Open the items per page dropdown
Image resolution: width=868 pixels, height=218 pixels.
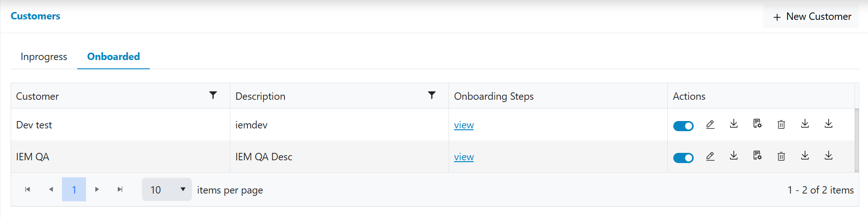tap(167, 189)
